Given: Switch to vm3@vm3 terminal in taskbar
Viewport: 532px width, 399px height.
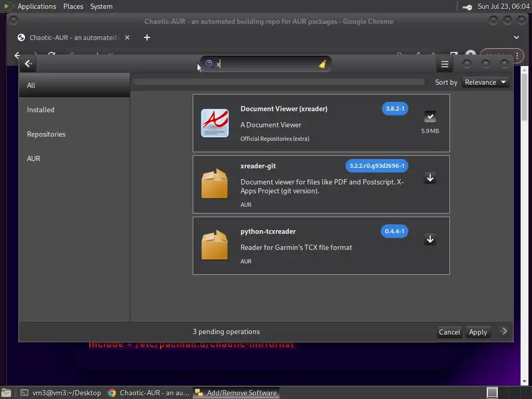Looking at the screenshot, I should tap(61, 393).
